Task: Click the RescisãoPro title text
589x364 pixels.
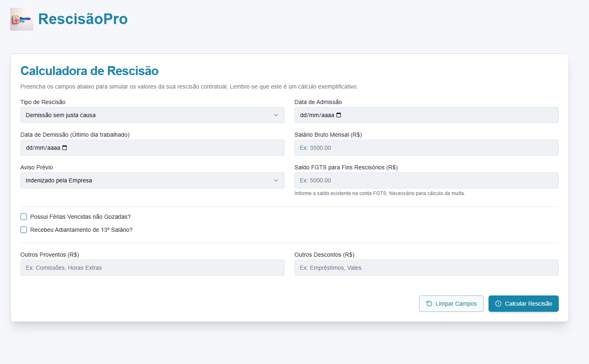Action: click(83, 19)
